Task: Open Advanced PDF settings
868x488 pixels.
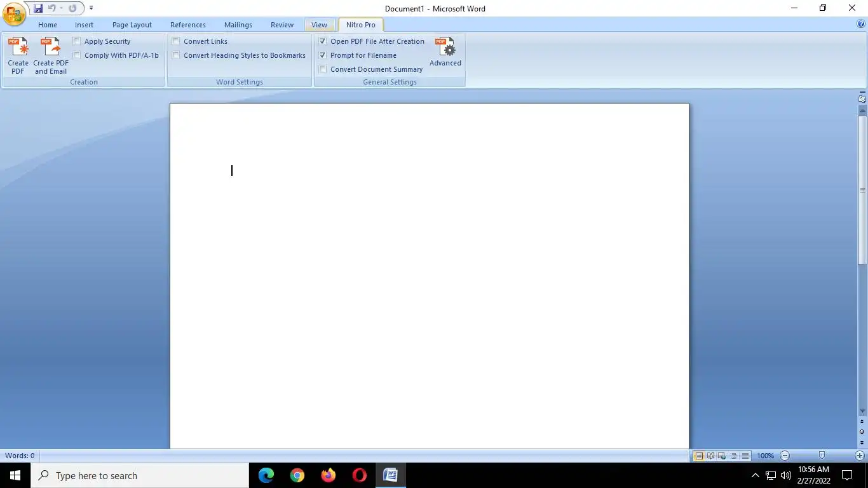Action: click(445, 52)
